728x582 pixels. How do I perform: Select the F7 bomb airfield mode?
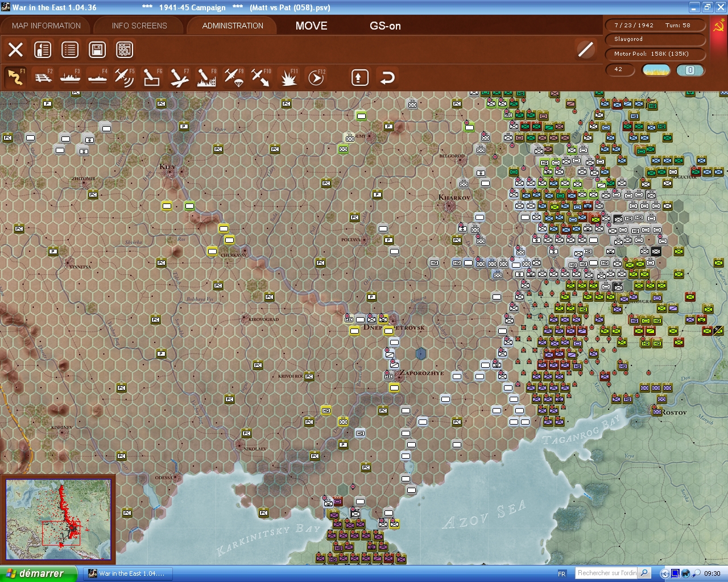click(x=179, y=77)
